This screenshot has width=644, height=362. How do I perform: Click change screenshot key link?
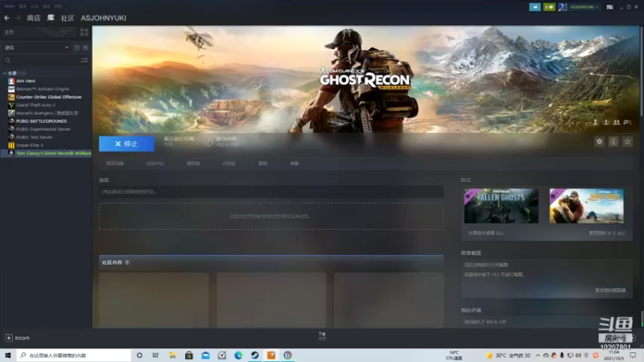click(610, 290)
